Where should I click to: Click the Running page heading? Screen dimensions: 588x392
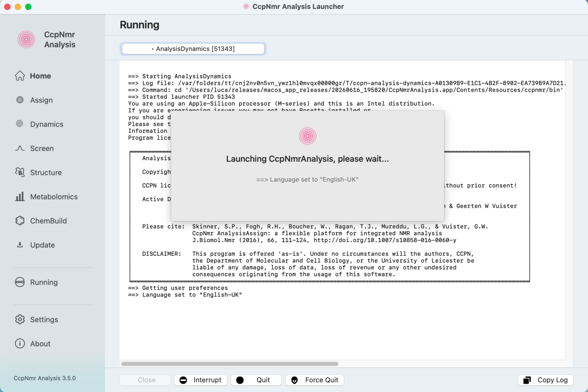point(140,25)
